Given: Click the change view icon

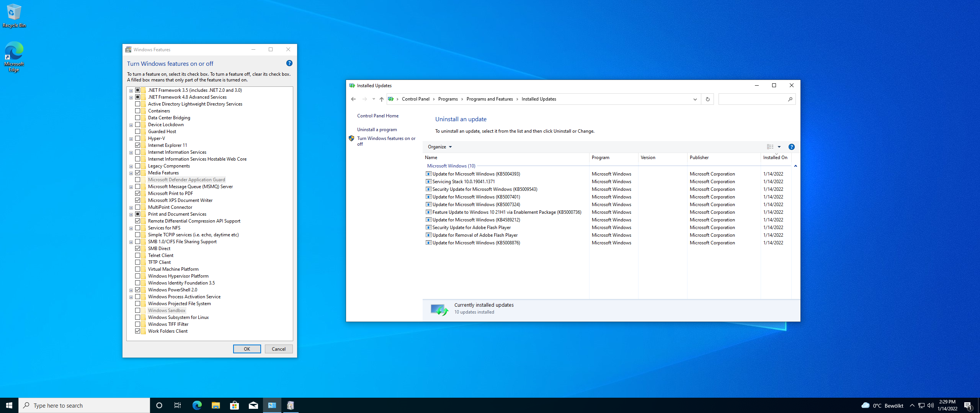Looking at the screenshot, I should tap(770, 147).
